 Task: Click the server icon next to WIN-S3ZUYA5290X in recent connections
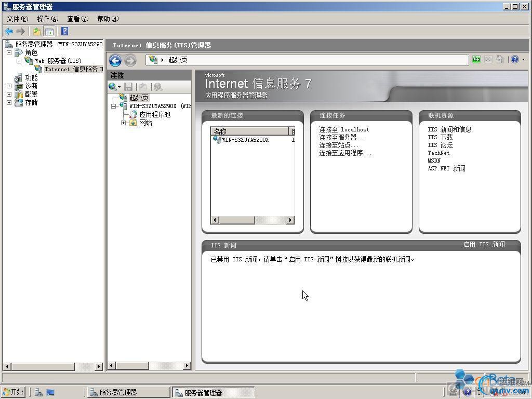click(x=217, y=139)
